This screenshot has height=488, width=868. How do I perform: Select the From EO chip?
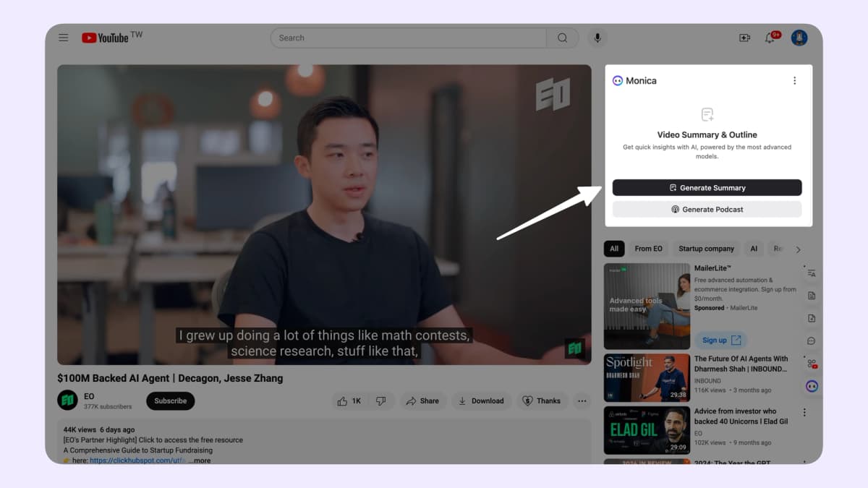pos(648,249)
